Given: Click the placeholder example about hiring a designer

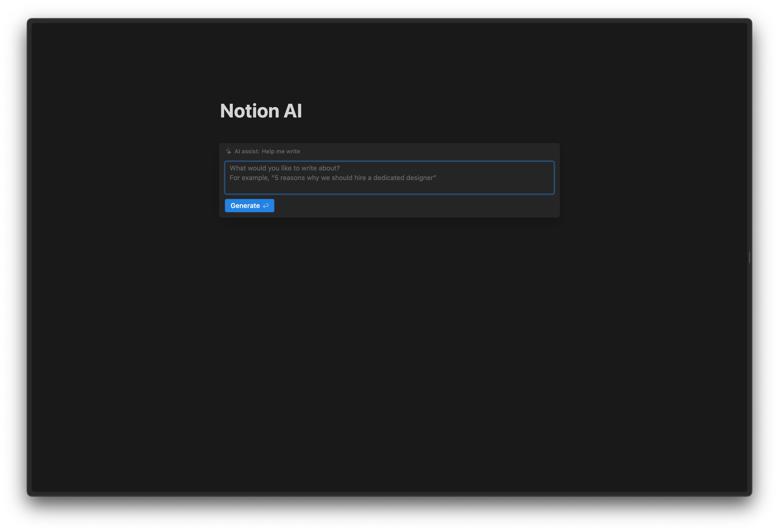Looking at the screenshot, I should pos(332,178).
